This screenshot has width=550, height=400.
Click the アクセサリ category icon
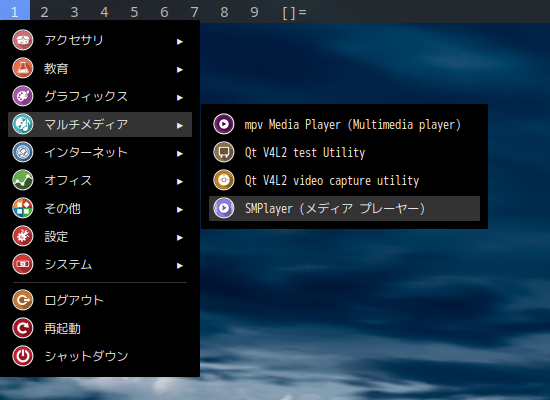pos(23,40)
